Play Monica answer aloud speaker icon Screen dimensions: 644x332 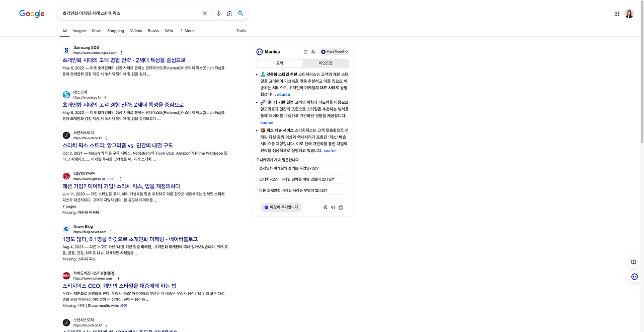pos(333,207)
